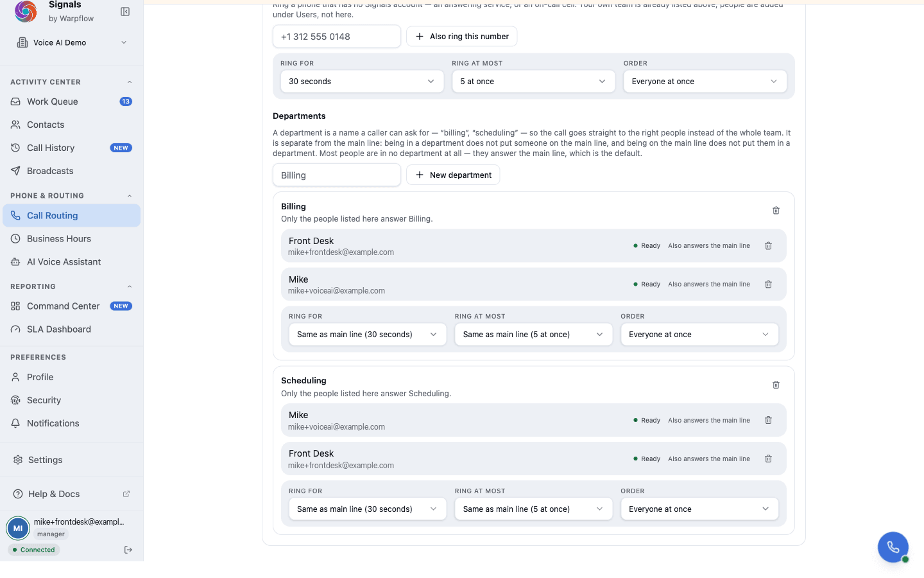Click the Notifications bell icon
924x578 pixels.
(x=15, y=423)
